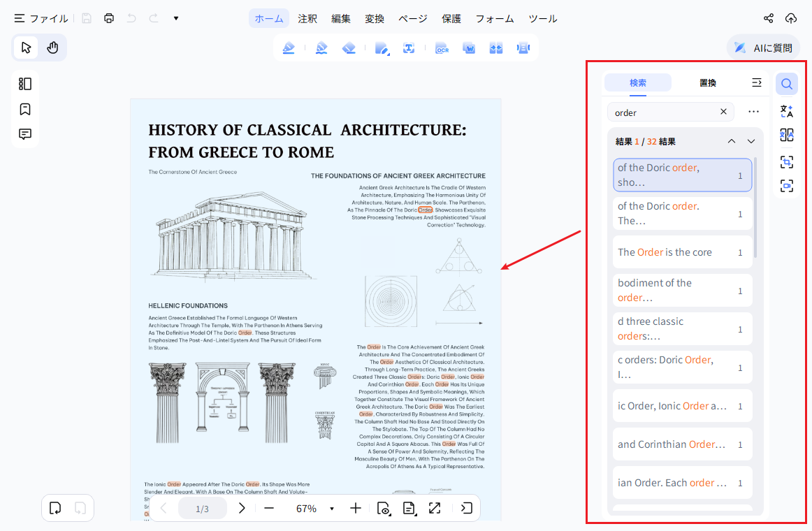
Task: Select the eraser tool
Action: (349, 48)
